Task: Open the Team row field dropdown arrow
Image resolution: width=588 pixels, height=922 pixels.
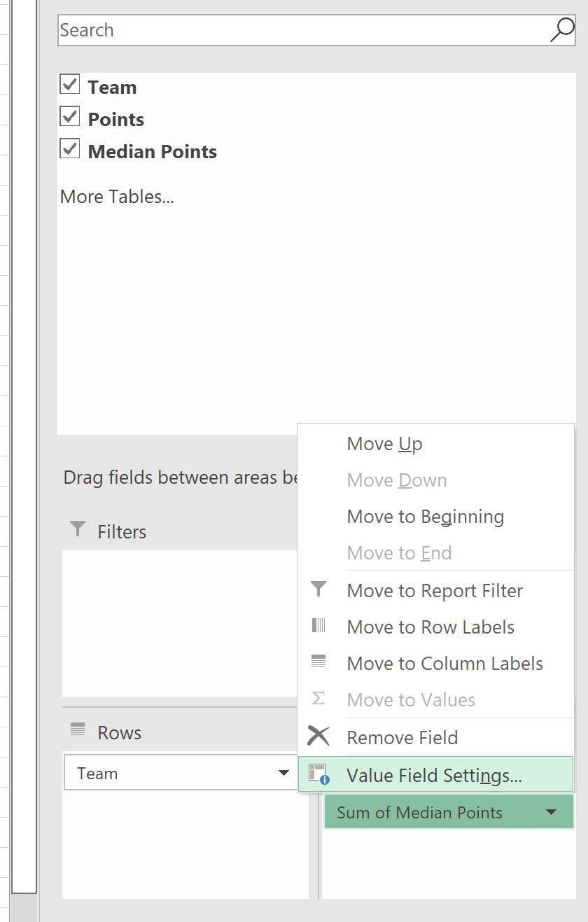Action: tap(283, 774)
